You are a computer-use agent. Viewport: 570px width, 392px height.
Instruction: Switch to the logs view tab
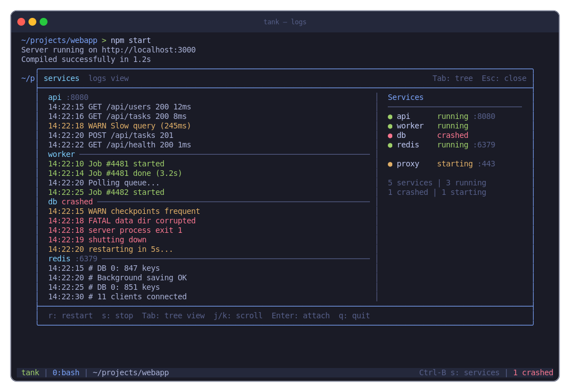coord(109,79)
